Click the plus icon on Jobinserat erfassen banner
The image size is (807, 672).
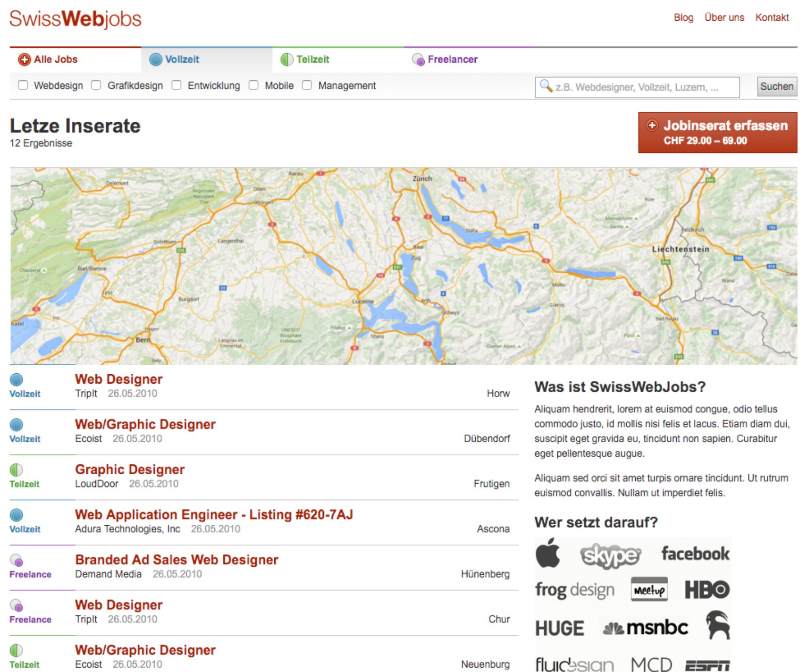(652, 126)
